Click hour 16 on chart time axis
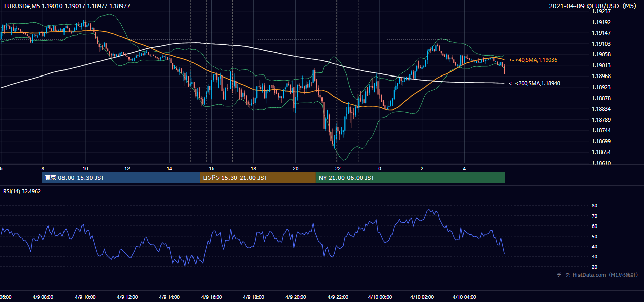Viewport: 644px width, 302px height. (212, 169)
